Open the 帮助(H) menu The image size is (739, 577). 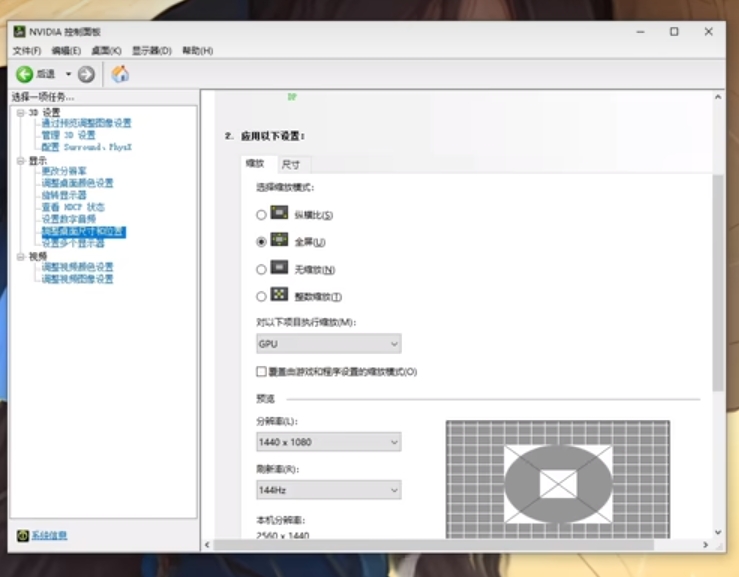197,50
